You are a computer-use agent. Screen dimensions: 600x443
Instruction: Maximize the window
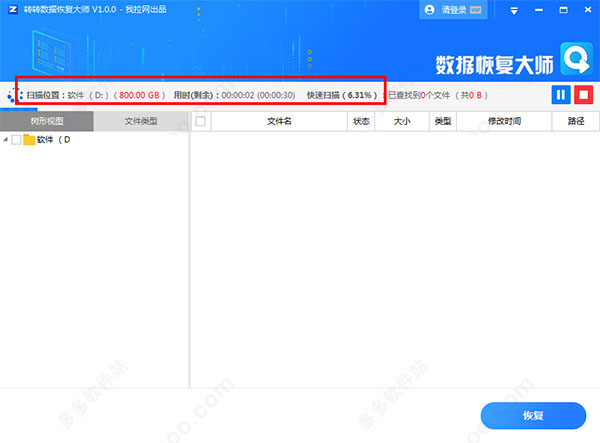[563, 10]
